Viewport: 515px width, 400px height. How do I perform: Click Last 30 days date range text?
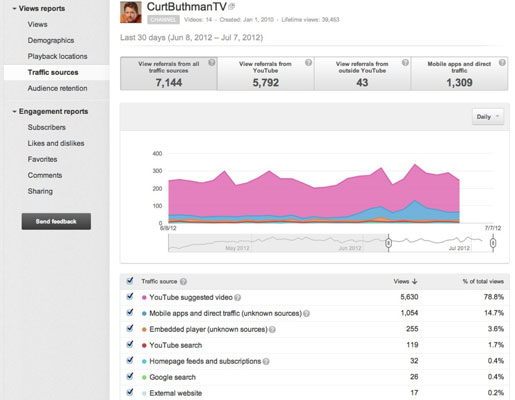[x=191, y=37]
